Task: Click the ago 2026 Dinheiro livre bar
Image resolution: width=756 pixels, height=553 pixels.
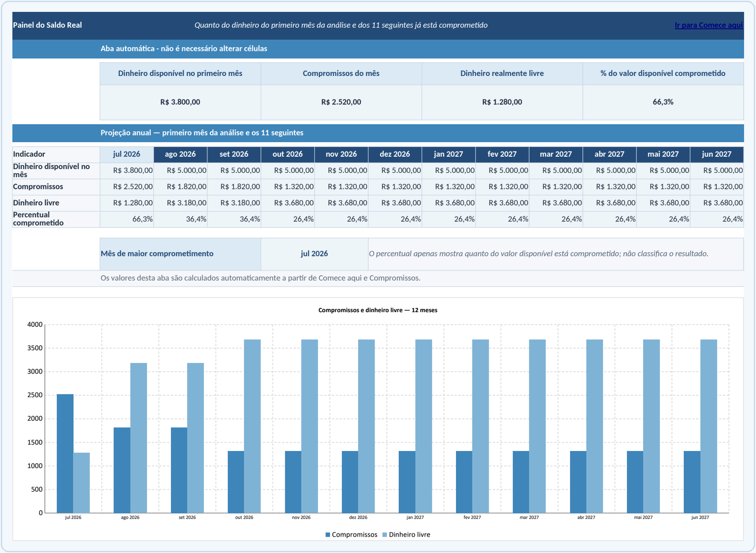Action: pos(138,438)
